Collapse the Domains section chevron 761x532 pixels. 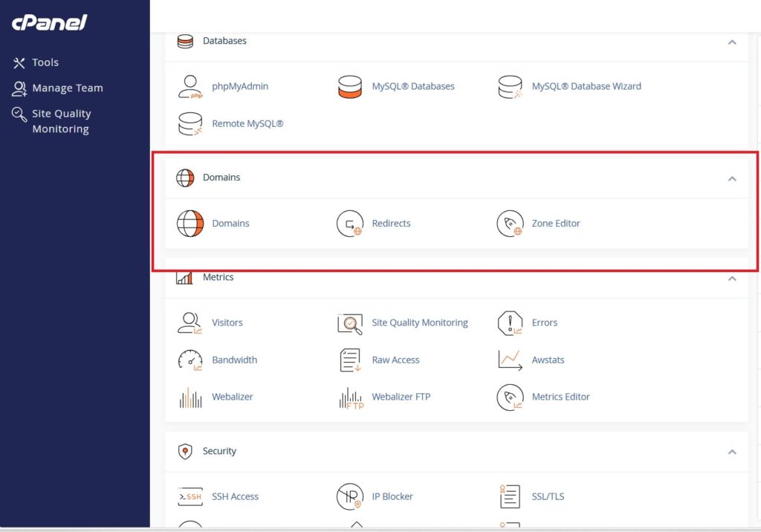pyautogui.click(x=732, y=178)
